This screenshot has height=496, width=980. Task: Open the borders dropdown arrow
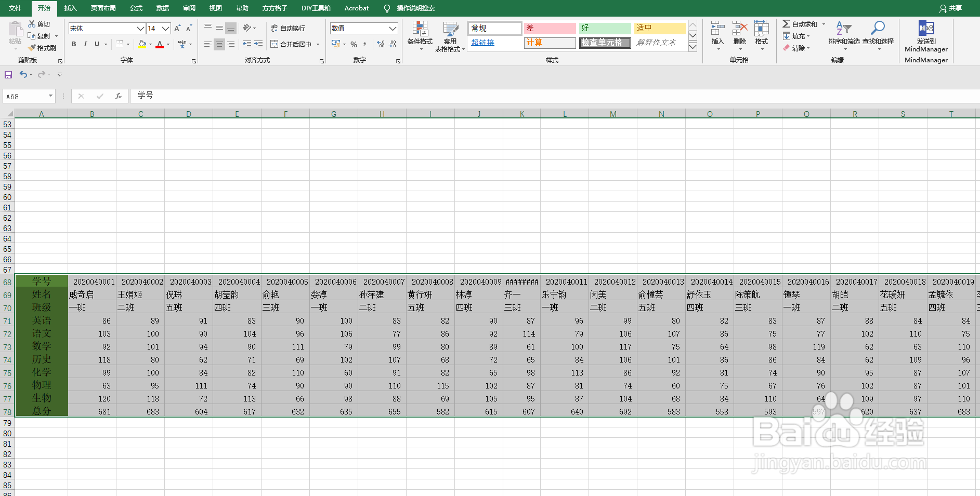(x=127, y=44)
